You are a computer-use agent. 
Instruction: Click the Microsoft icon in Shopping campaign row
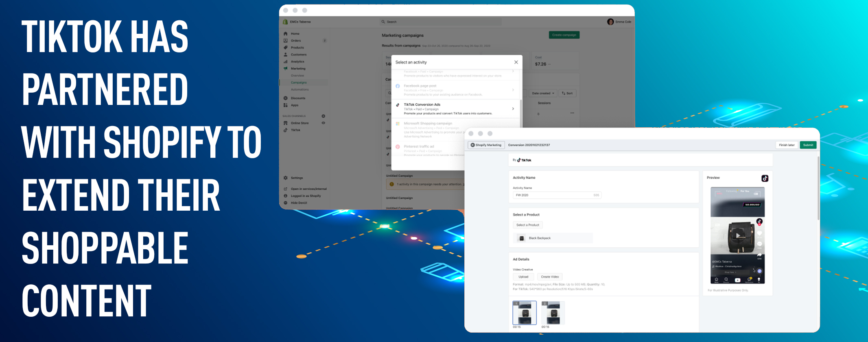pyautogui.click(x=398, y=123)
